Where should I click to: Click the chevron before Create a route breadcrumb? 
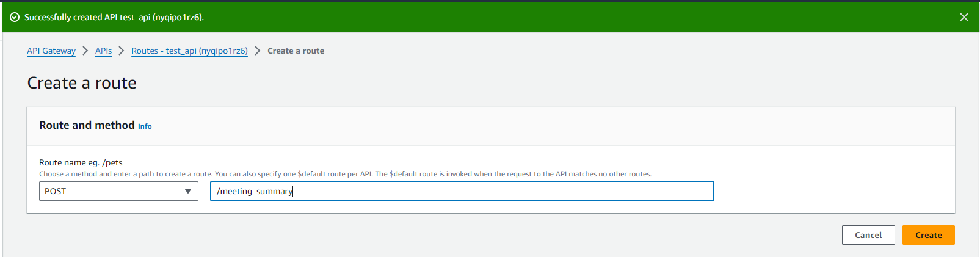click(x=258, y=51)
